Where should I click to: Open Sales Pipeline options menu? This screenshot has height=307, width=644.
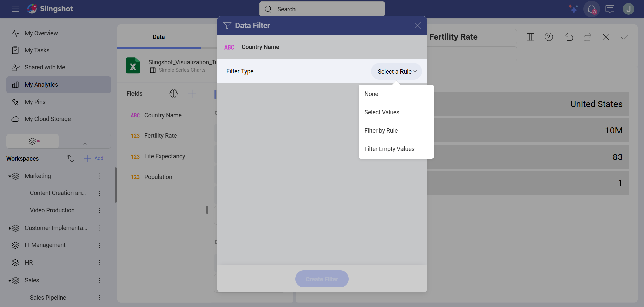99,298
